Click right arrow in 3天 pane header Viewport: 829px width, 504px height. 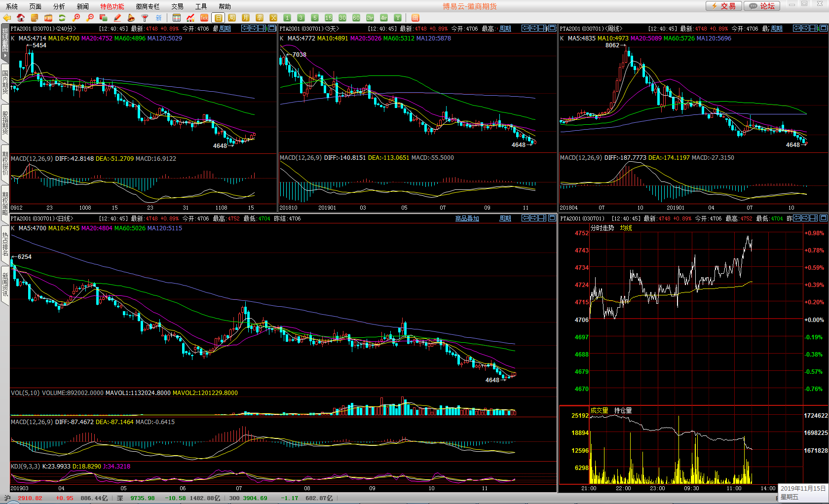click(534, 28)
